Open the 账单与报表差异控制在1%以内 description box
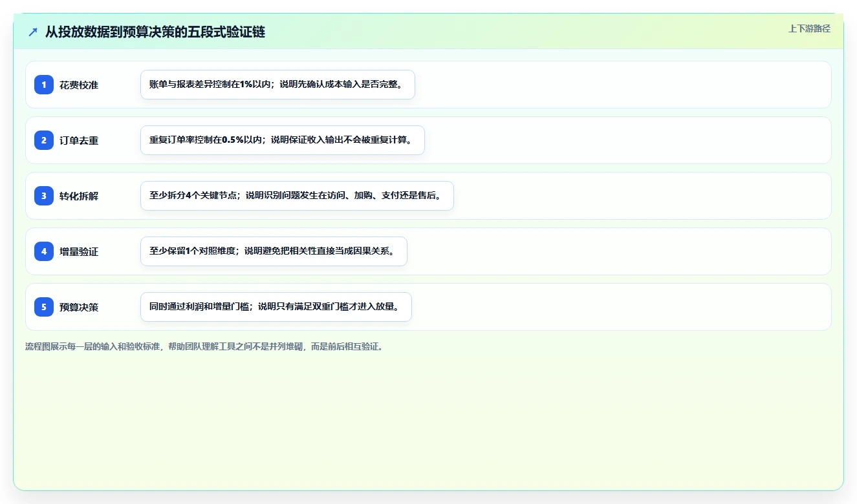This screenshot has height=504, width=857. pyautogui.click(x=277, y=85)
